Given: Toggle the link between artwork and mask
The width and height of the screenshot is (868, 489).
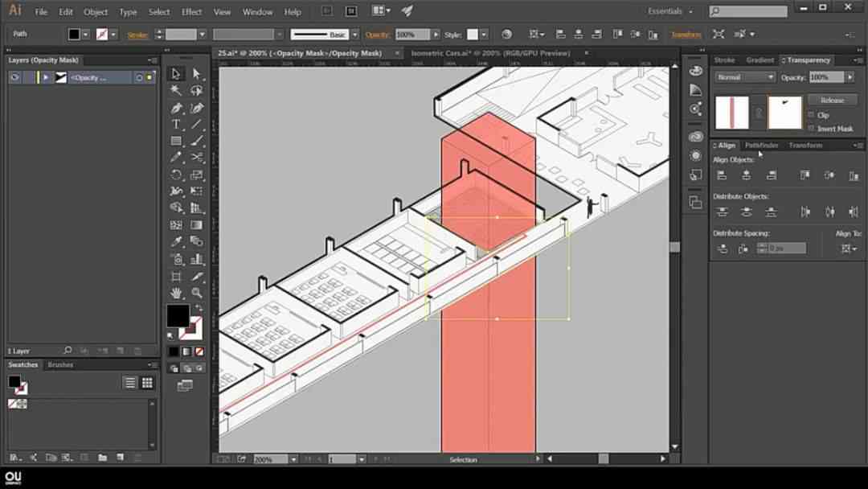Looking at the screenshot, I should (x=759, y=113).
